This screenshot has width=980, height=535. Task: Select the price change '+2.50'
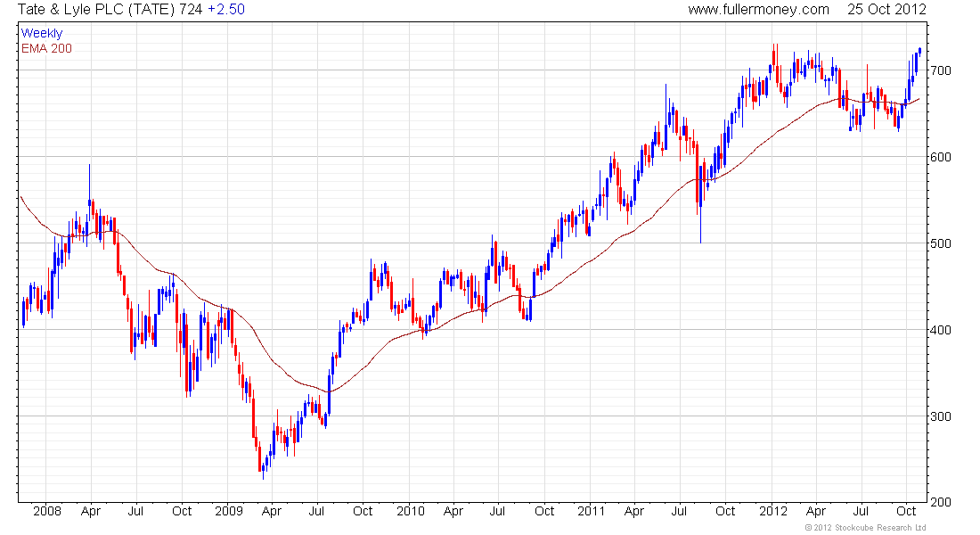(x=226, y=10)
